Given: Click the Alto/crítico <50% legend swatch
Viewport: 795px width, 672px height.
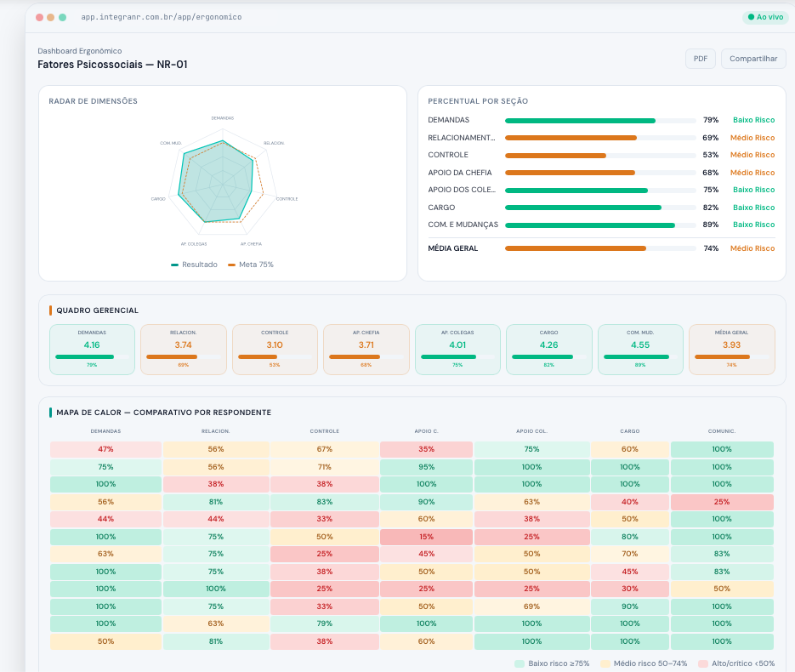Looking at the screenshot, I should 702,663.
